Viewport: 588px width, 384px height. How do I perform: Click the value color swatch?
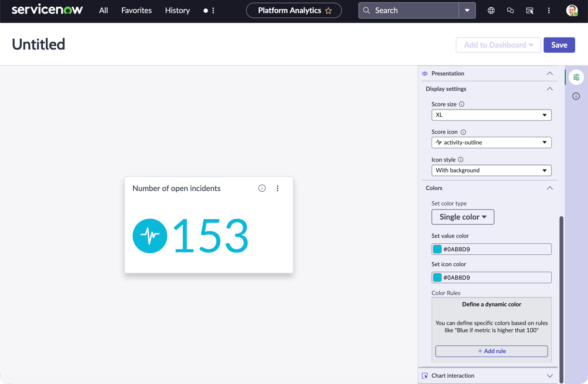point(437,249)
